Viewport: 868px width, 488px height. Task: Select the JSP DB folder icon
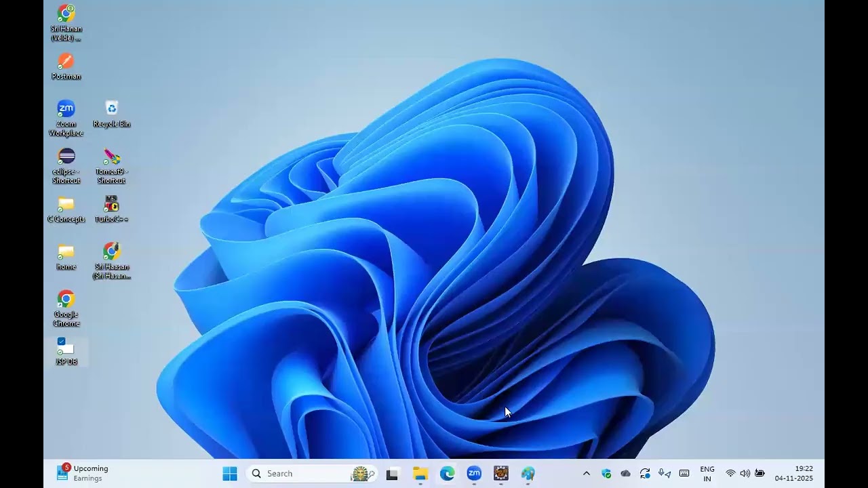click(x=66, y=352)
